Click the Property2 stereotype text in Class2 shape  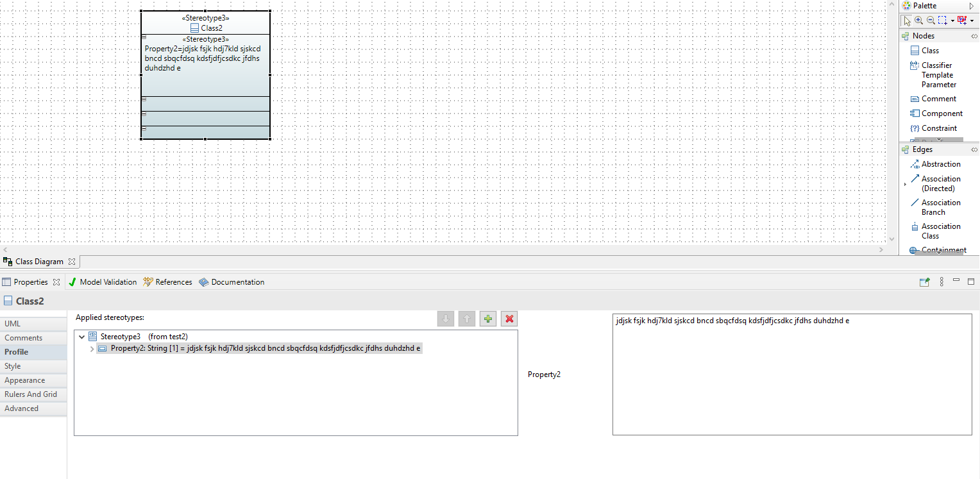tap(203, 58)
